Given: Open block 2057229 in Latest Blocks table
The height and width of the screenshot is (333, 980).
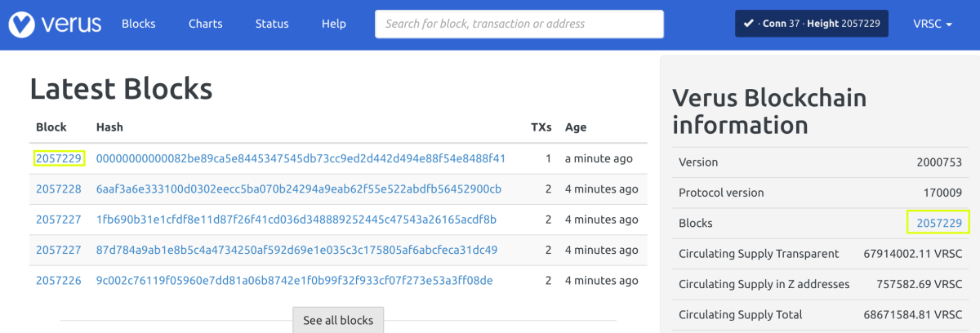Looking at the screenshot, I should pyautogui.click(x=59, y=158).
